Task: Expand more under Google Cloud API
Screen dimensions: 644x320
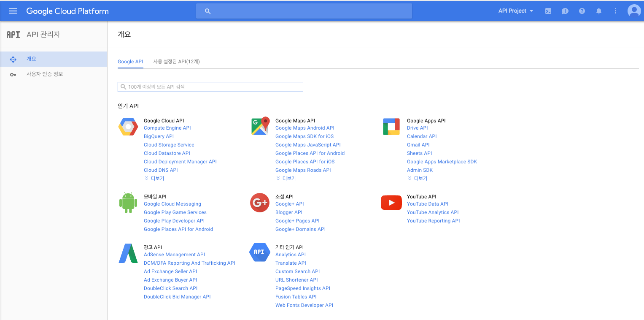Action: point(154,179)
